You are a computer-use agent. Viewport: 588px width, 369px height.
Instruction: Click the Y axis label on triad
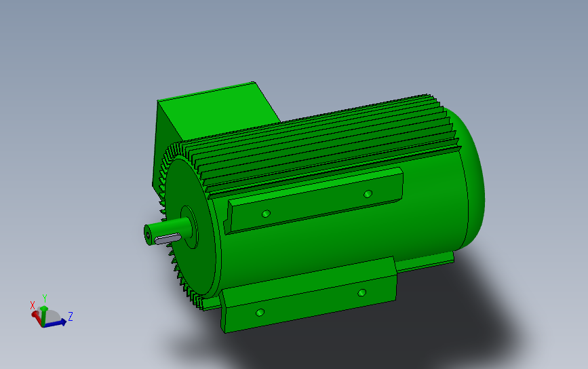(x=45, y=298)
